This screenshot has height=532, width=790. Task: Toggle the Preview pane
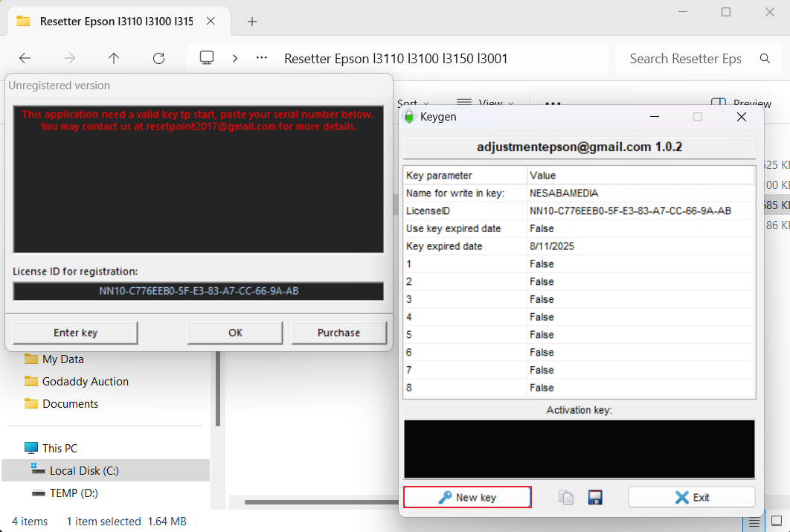tap(741, 103)
